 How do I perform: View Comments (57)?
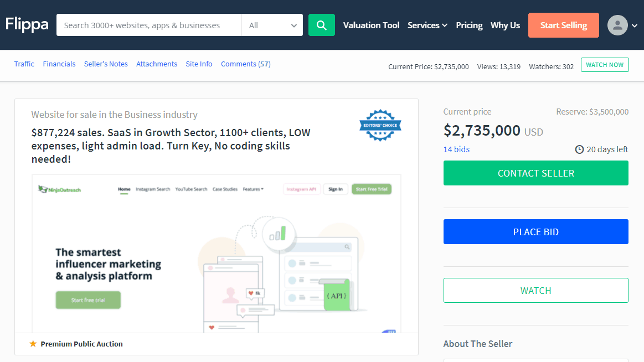[246, 64]
